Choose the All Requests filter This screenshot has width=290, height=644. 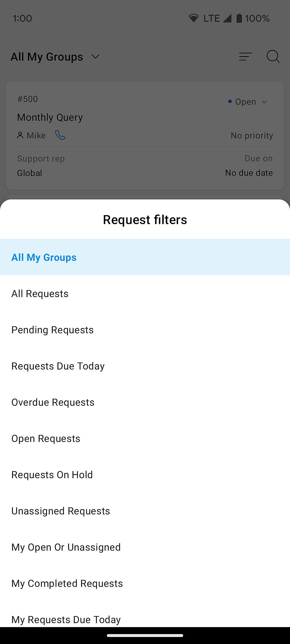[x=40, y=294]
